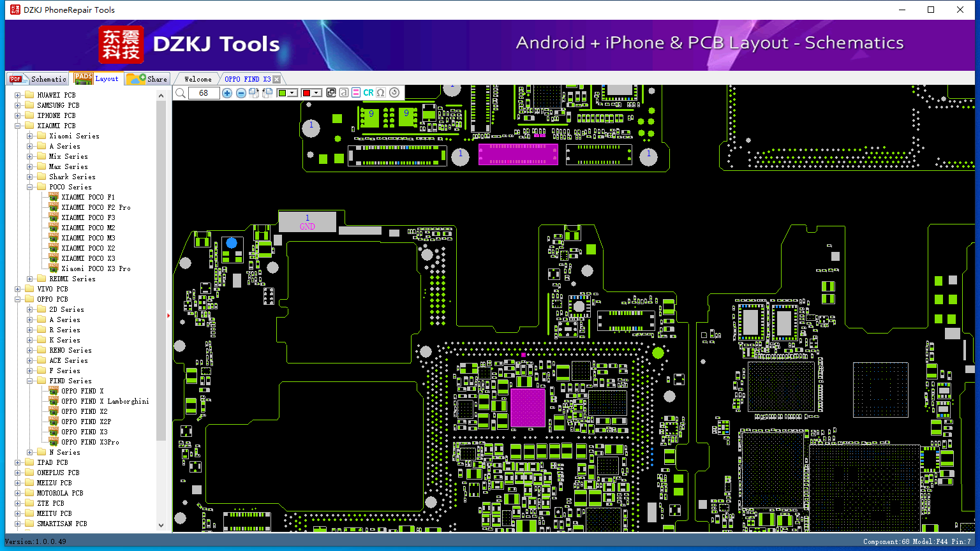Viewport: 980px width, 551px height.
Task: Expand the ONEPLUS PCB node
Action: tap(18, 473)
